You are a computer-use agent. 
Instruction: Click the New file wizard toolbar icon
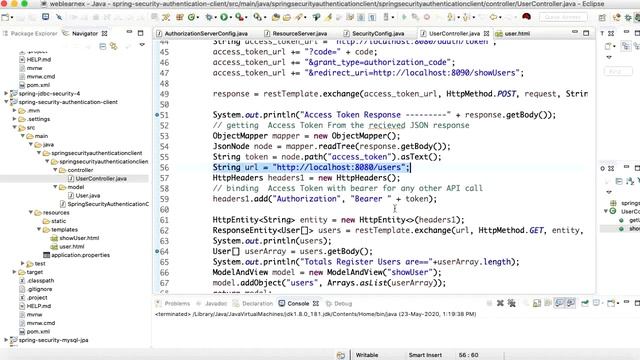click(5, 17)
